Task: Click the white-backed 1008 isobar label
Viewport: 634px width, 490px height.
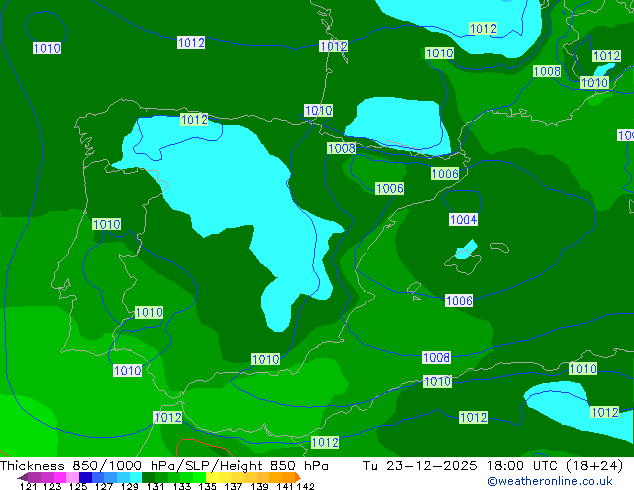Action: (436, 357)
